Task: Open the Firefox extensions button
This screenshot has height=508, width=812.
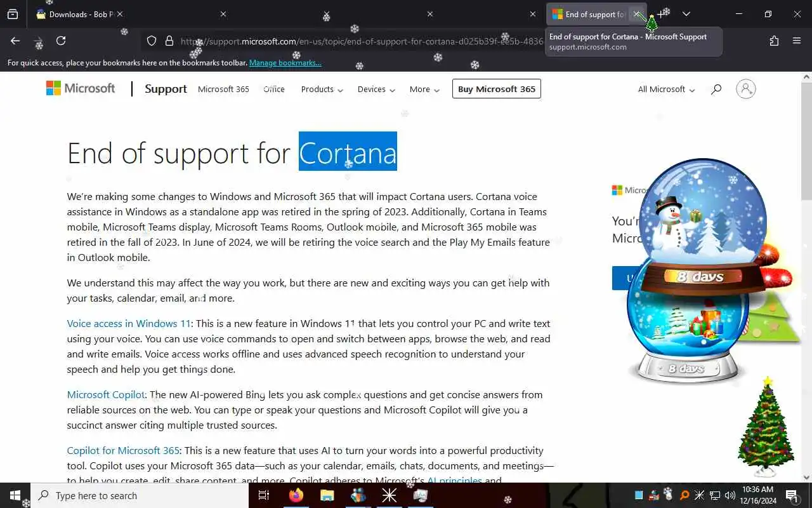Action: click(x=774, y=41)
